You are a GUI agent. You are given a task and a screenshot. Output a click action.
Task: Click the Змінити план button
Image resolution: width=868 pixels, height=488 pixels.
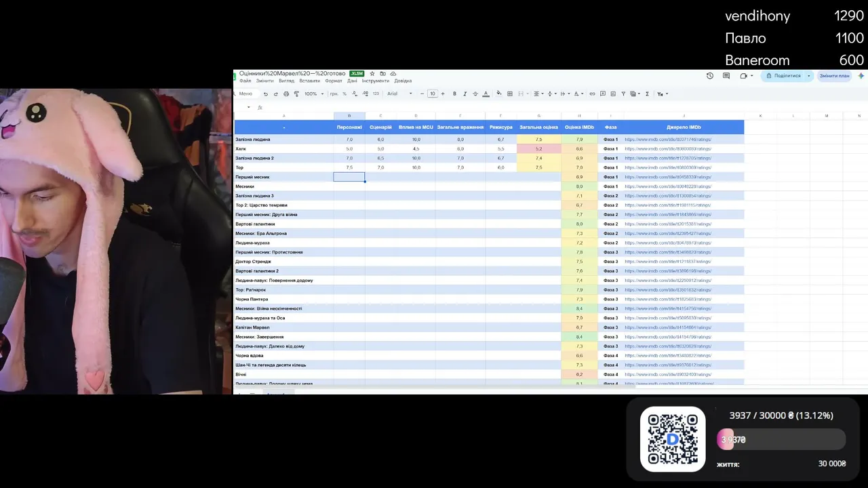click(x=834, y=76)
